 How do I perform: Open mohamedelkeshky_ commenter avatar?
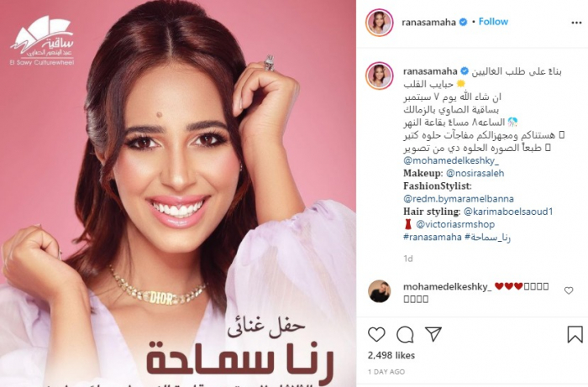[379, 291]
